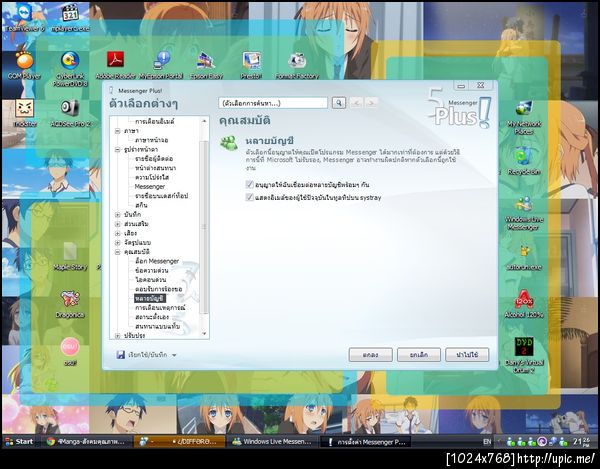Collapse the รูปร่างหน้าตา tree node
Viewport: 600px width, 469px height.
tap(117, 150)
